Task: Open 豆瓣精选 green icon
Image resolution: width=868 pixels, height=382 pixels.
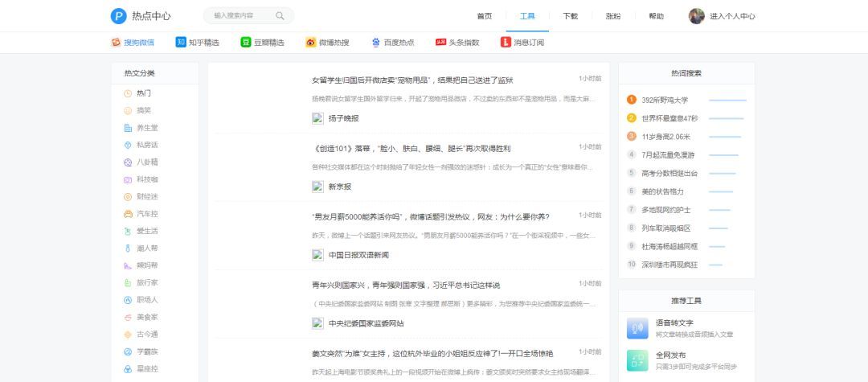Action: pos(246,43)
